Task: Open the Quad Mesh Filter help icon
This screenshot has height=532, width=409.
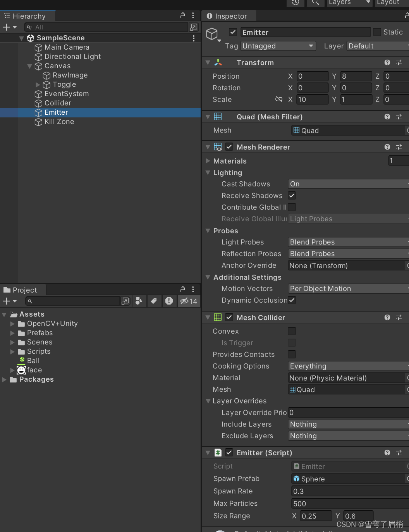Action: (387, 117)
